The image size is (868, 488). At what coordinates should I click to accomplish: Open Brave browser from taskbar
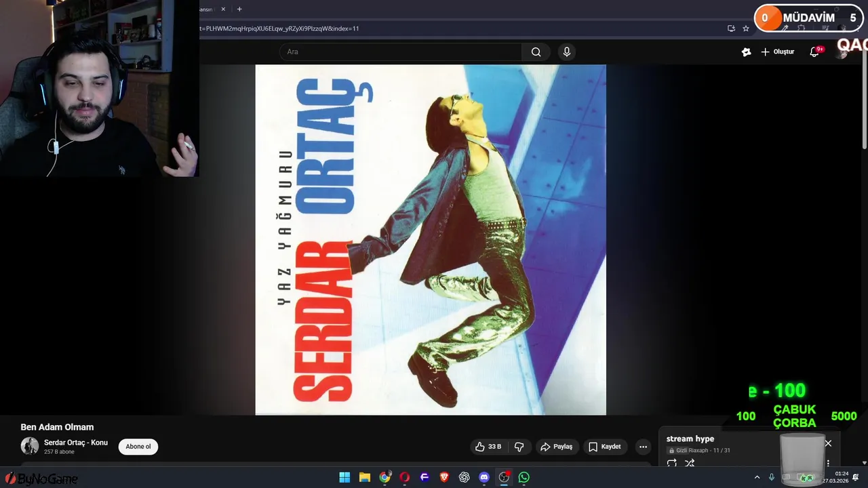(444, 477)
